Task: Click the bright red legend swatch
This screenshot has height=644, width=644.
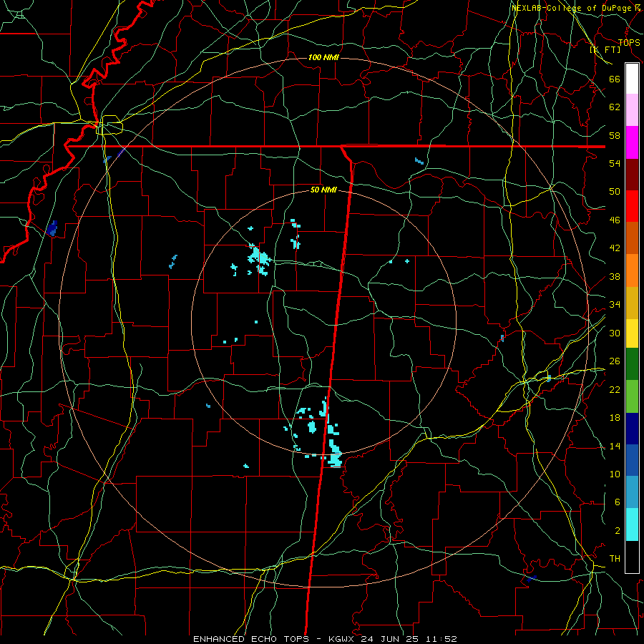Action: [632, 206]
